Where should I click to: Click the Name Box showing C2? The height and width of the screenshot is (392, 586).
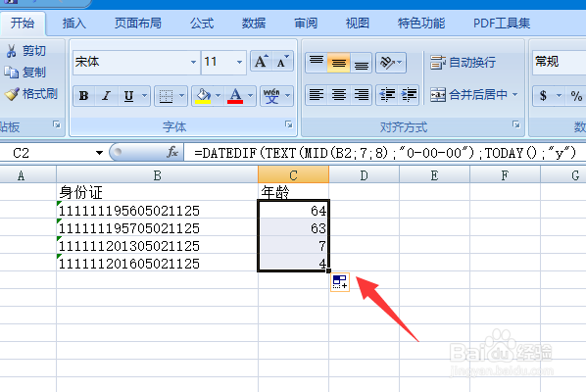pyautogui.click(x=47, y=153)
